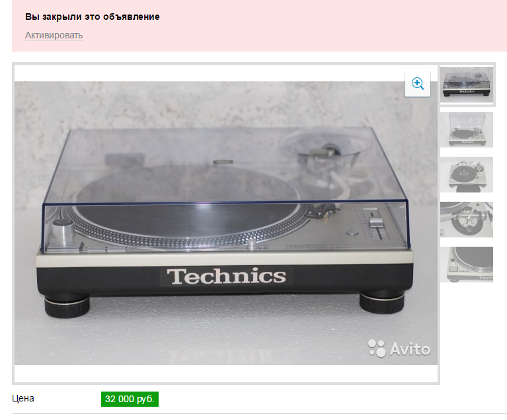
Task: Click the pink closed-listing notification banner
Action: point(259,26)
